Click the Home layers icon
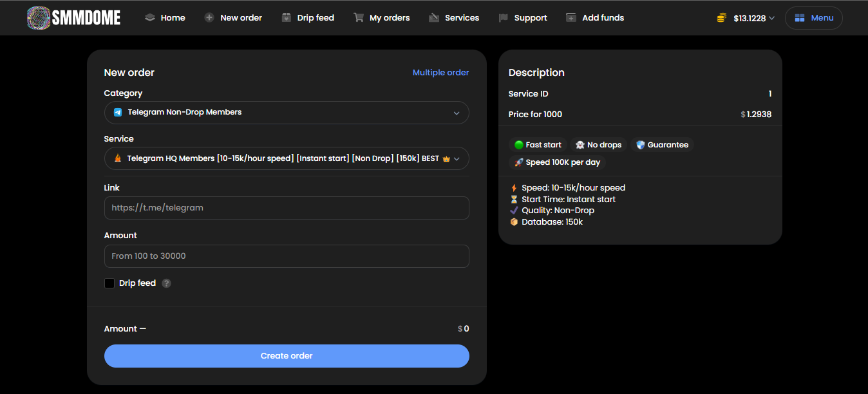The height and width of the screenshot is (394, 868). [150, 18]
